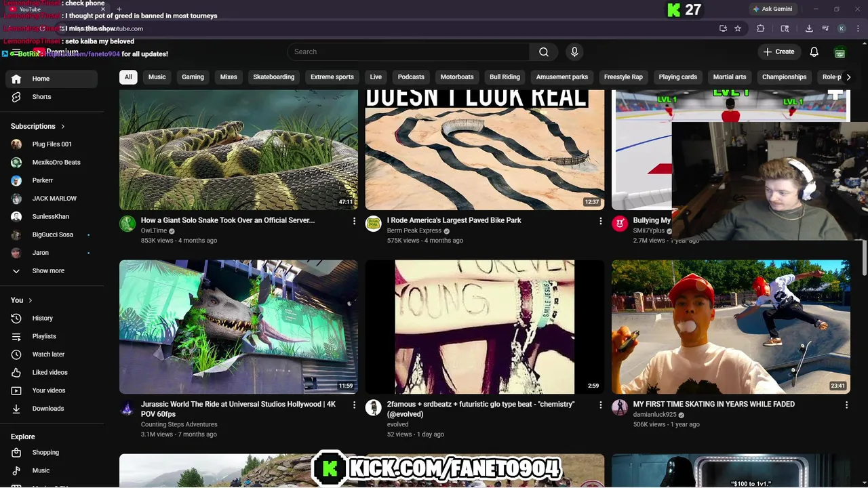The image size is (868, 488).
Task: Open the Berm Peak Express channel name link
Action: pos(414,230)
